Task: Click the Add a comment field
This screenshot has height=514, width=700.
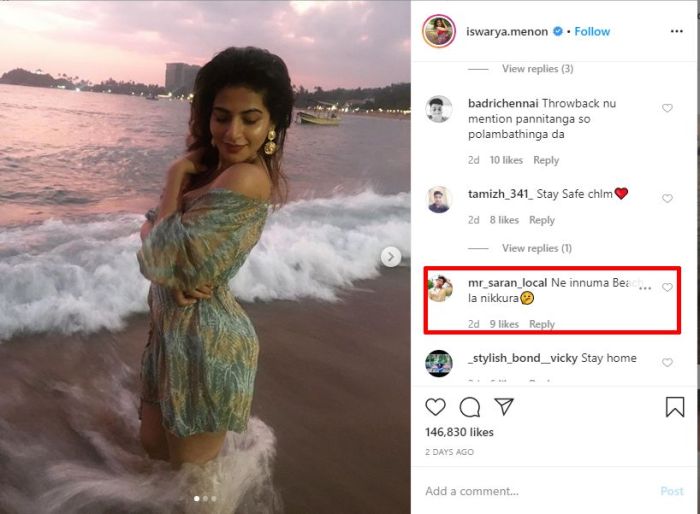Action: click(x=530, y=491)
